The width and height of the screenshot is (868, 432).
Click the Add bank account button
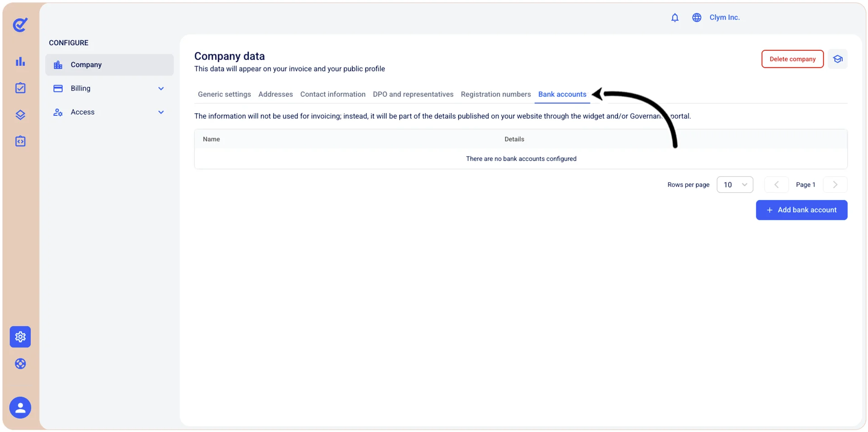click(x=801, y=210)
